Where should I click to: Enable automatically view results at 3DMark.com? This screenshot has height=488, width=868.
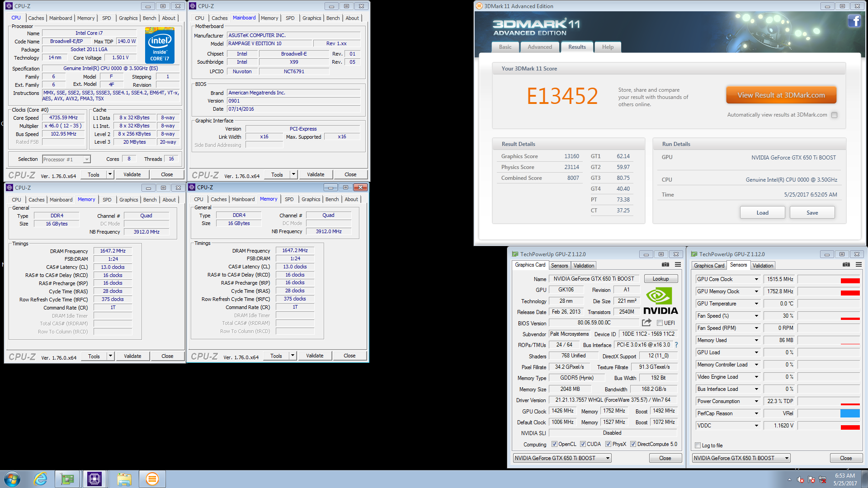click(x=834, y=115)
